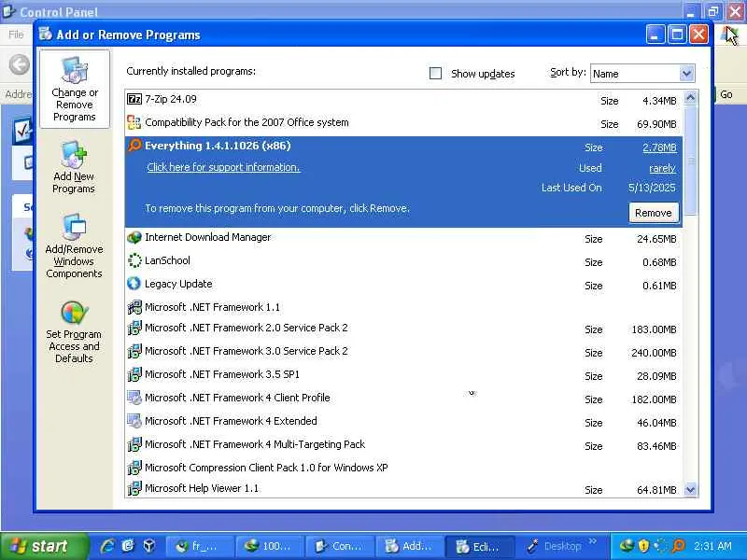Switch to the fr_... taskbar button
The height and width of the screenshot is (560, 747).
click(x=200, y=546)
